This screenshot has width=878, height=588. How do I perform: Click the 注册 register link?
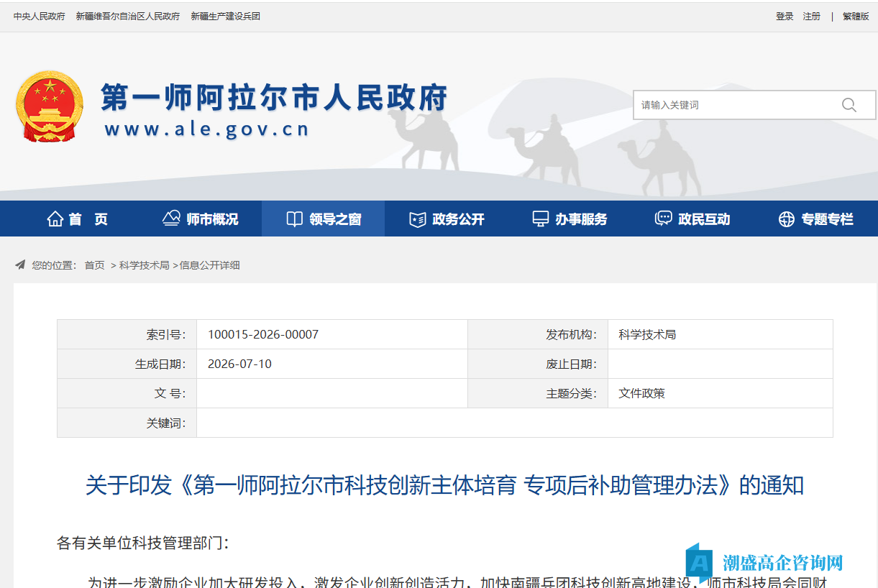[x=812, y=16]
